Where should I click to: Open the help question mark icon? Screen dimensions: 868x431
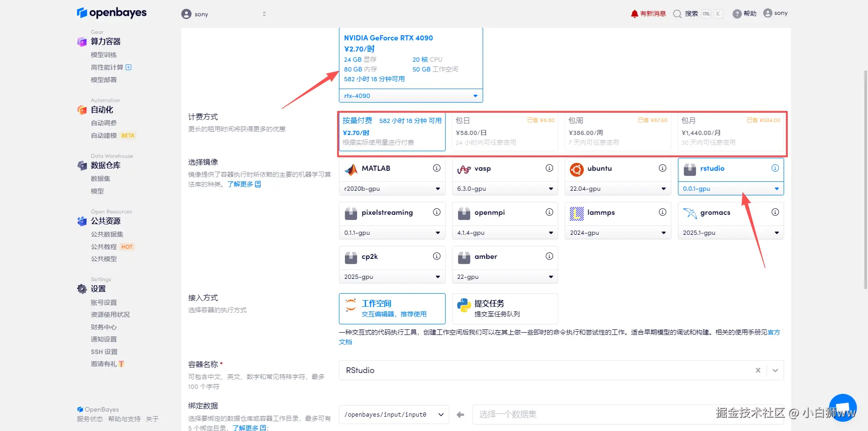tap(737, 14)
